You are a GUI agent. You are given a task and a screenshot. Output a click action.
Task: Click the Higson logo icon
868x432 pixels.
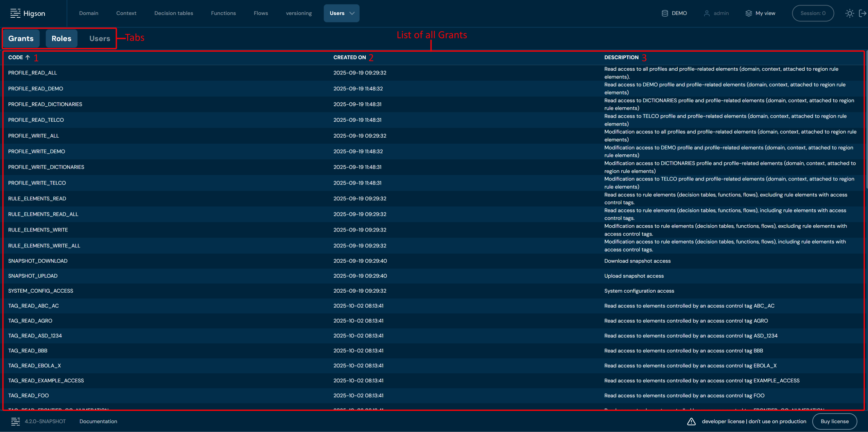(x=15, y=13)
